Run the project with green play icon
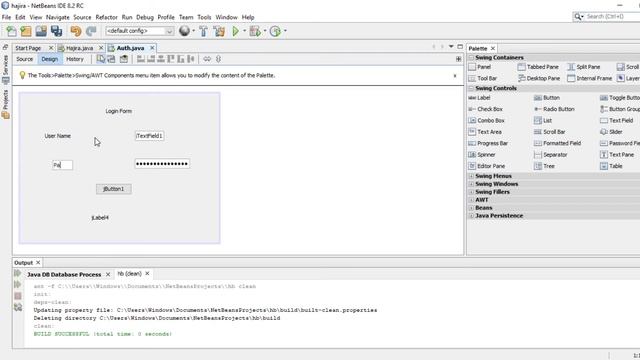 [236, 31]
